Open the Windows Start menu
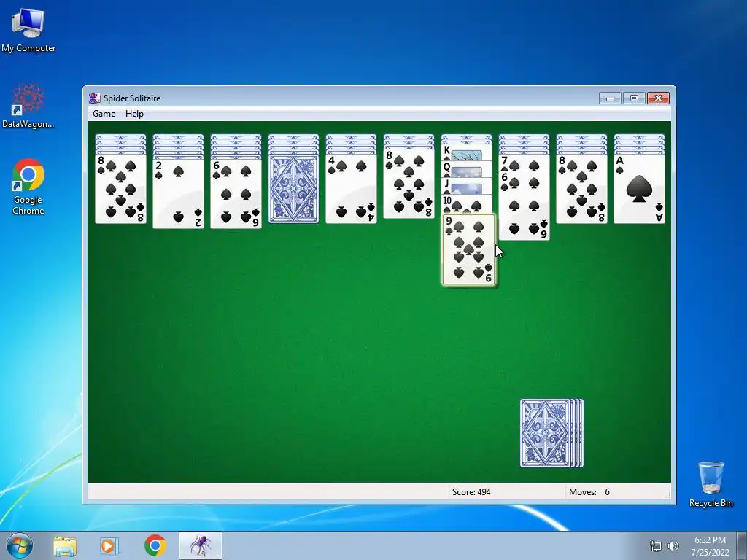This screenshot has height=560, width=747. click(x=19, y=545)
